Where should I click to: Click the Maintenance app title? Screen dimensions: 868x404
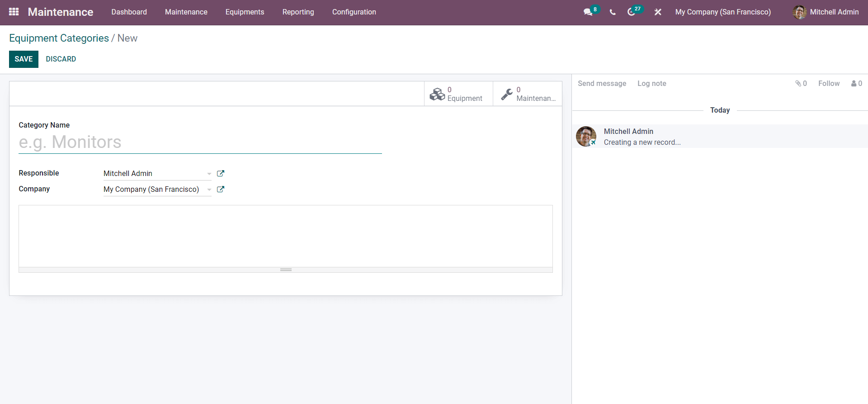(x=61, y=12)
